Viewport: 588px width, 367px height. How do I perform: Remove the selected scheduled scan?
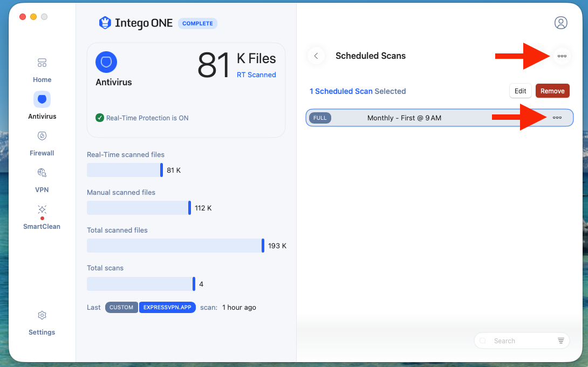pos(552,91)
